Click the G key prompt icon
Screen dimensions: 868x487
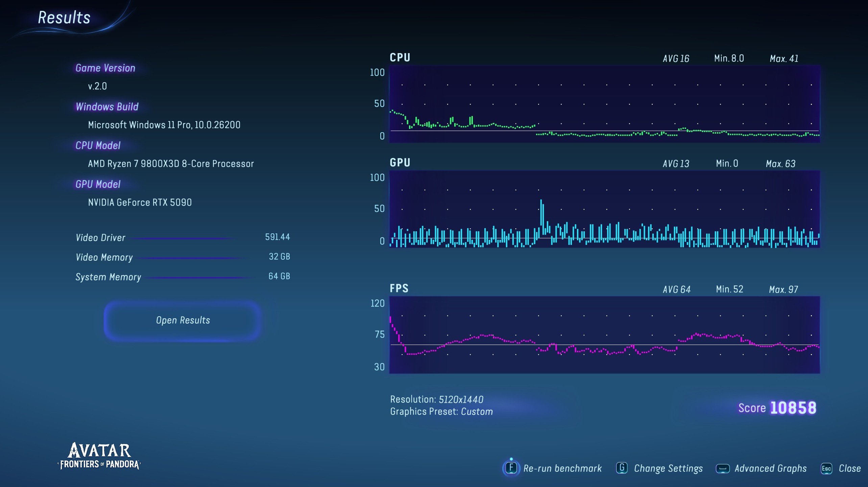click(x=622, y=468)
